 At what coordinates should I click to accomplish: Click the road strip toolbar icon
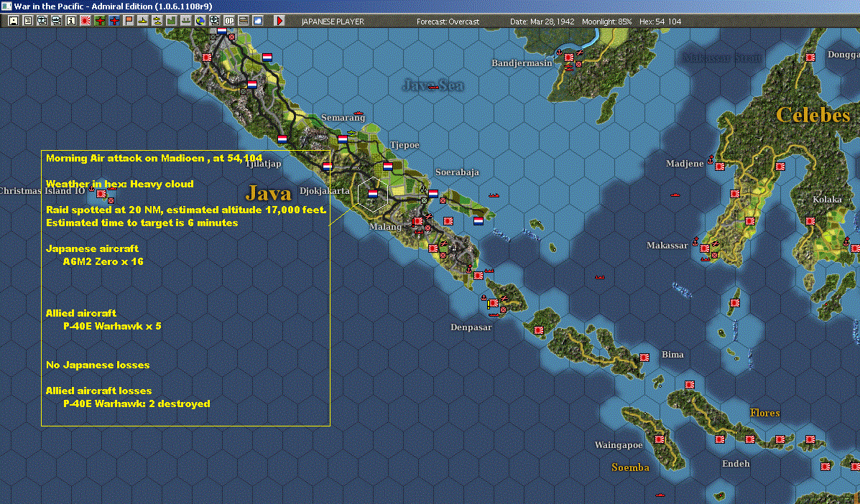tap(243, 21)
